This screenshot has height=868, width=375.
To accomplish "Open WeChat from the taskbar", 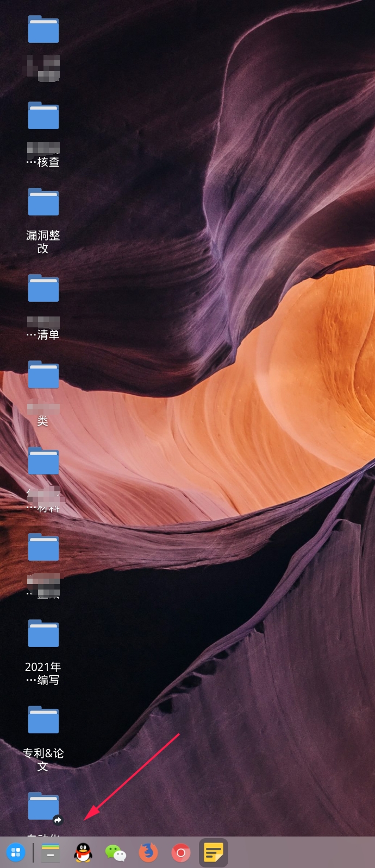I will tap(116, 853).
